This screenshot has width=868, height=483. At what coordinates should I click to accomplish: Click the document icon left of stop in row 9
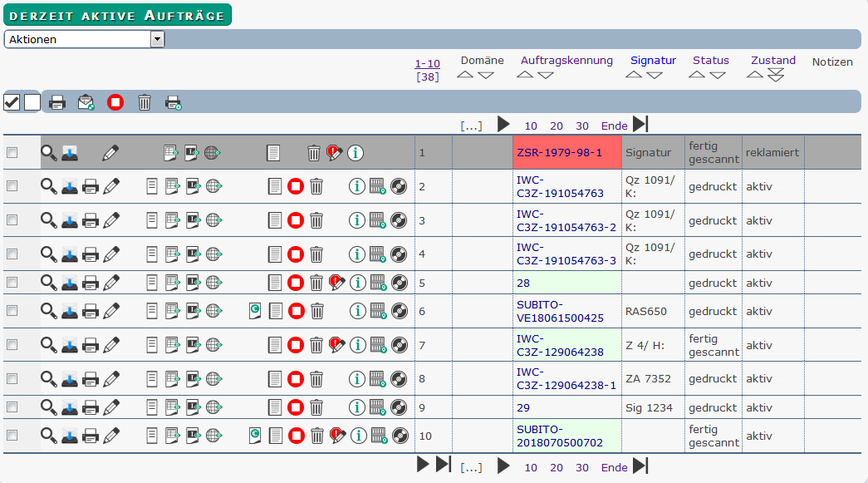click(275, 407)
